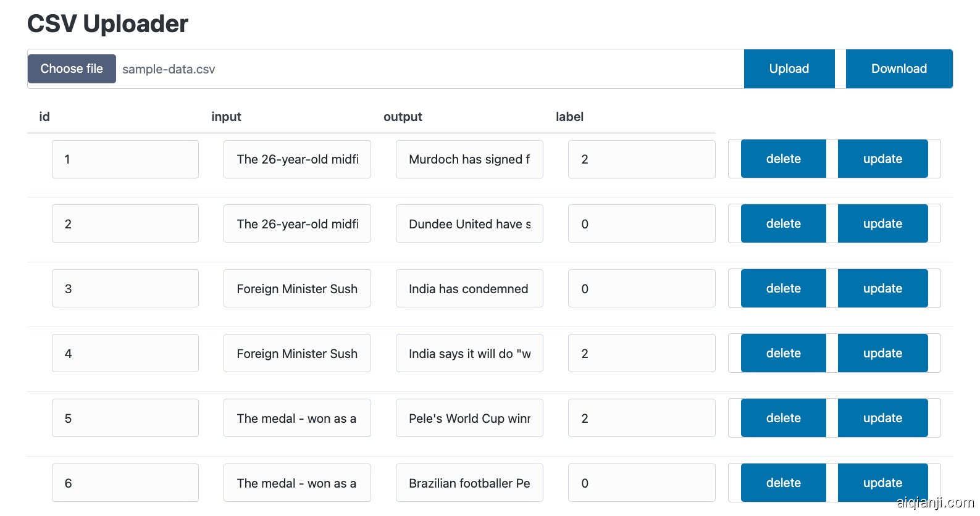Delete the Dundee United row
Image resolution: width=980 pixels, height=516 pixels.
click(x=783, y=223)
